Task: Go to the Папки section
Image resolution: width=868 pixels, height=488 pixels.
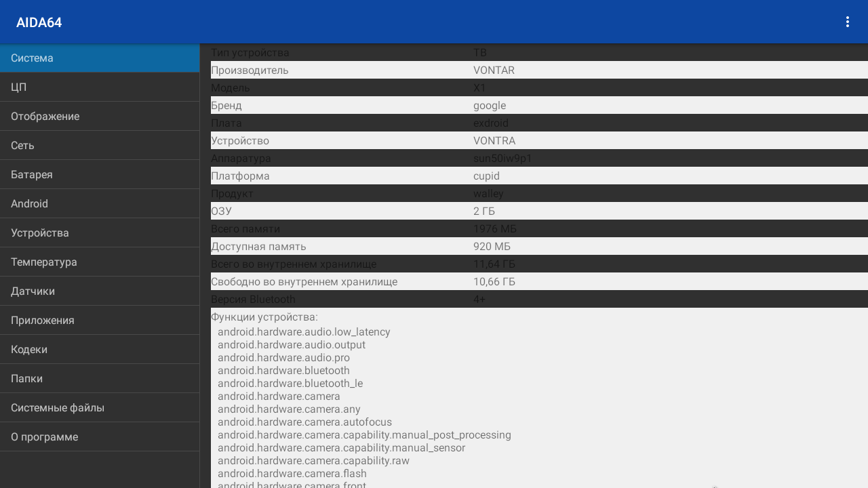Action: click(100, 379)
